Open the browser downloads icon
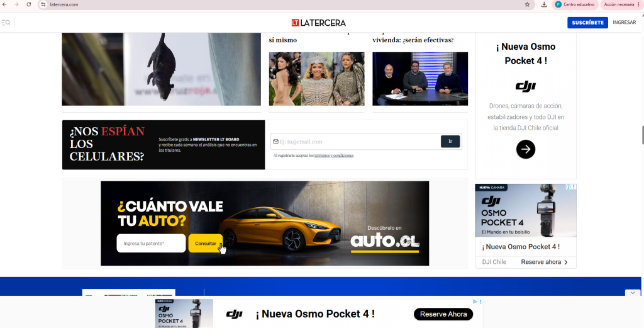This screenshot has width=644, height=328. click(544, 4)
